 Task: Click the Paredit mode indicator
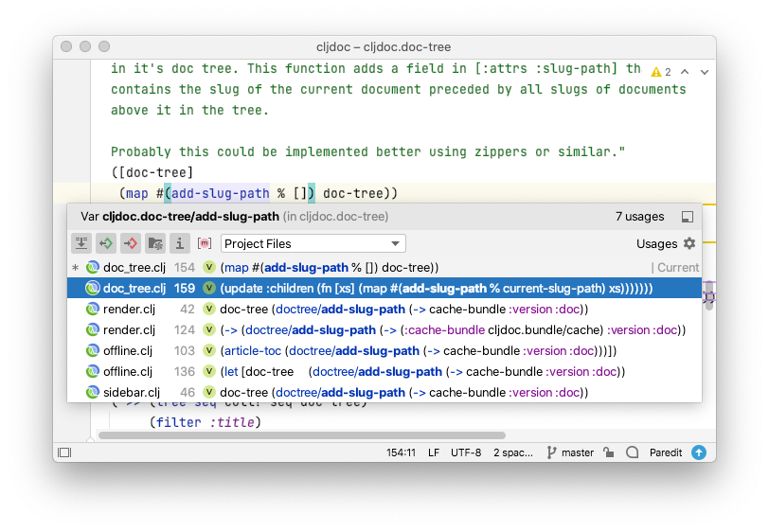(x=666, y=452)
